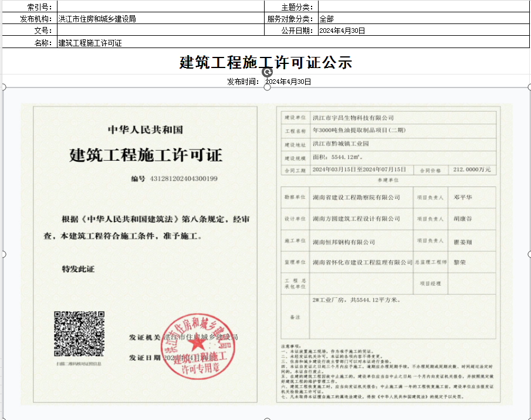Click the certificate number 431281202404300199
Image resolution: width=531 pixels, height=420 pixels.
184,178
